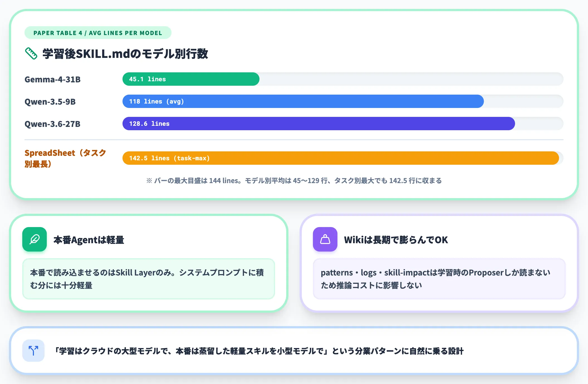This screenshot has width=588, height=384.
Task: Click the patterns・logs・skill-impact description box
Action: [439, 279]
